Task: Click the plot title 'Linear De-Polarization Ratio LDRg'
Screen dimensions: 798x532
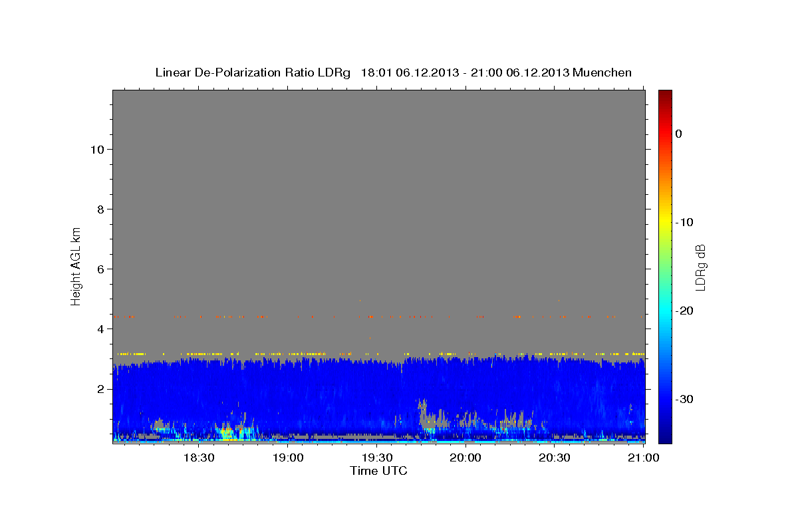Action: 253,72
